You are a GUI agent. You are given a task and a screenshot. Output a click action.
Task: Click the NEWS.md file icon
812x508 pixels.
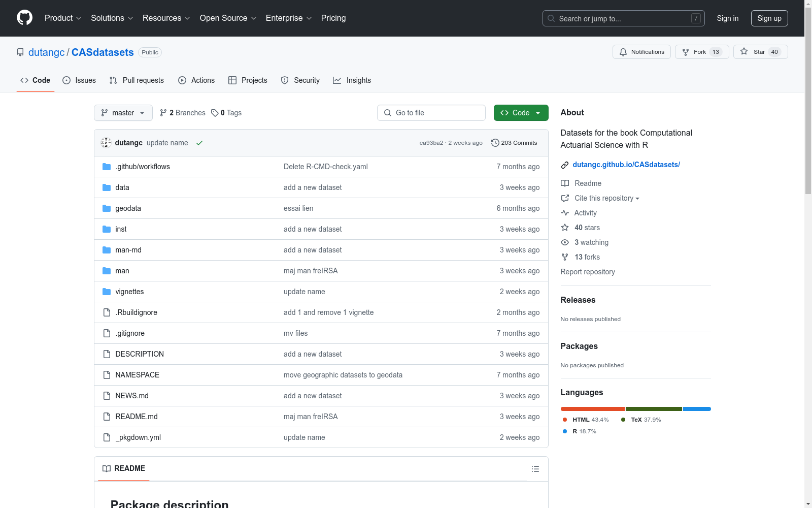click(x=107, y=396)
